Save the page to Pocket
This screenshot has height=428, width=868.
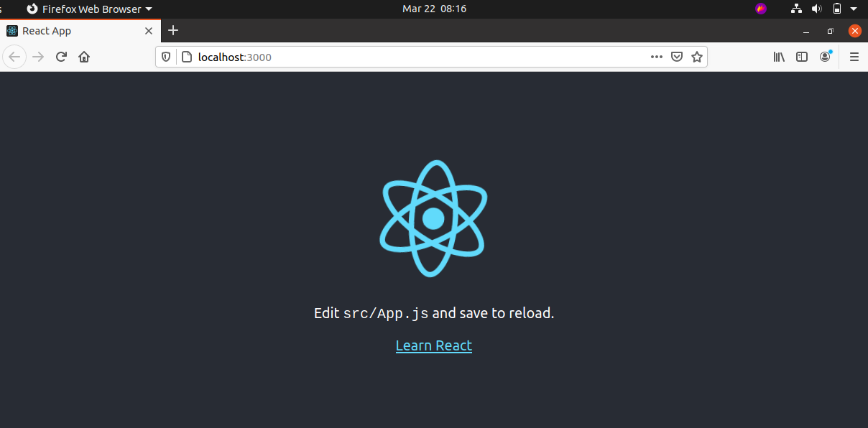click(x=677, y=57)
